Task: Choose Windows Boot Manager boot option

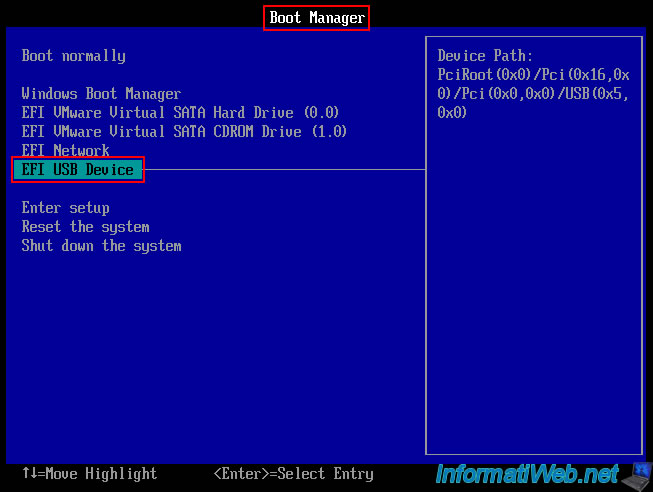Action: pos(101,94)
